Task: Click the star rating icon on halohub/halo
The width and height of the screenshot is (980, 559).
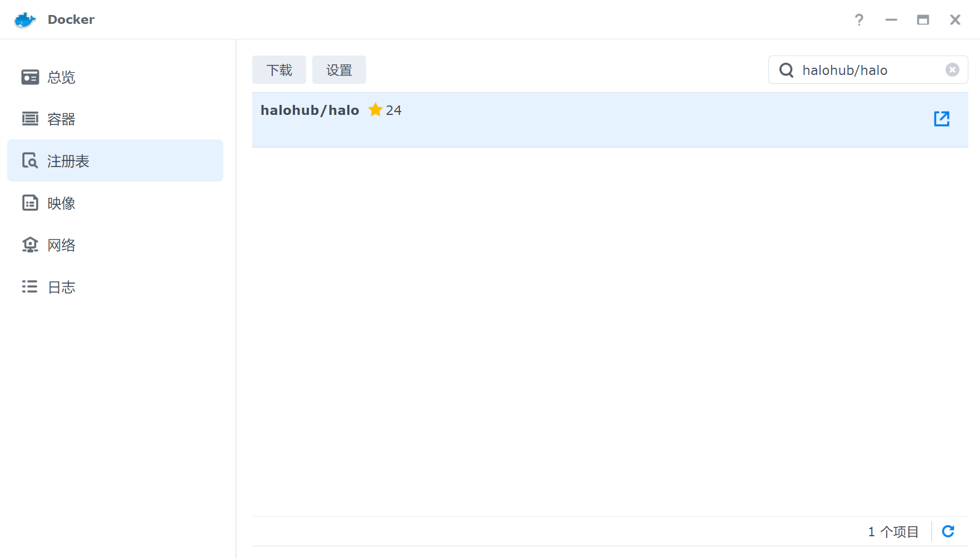Action: pos(376,110)
